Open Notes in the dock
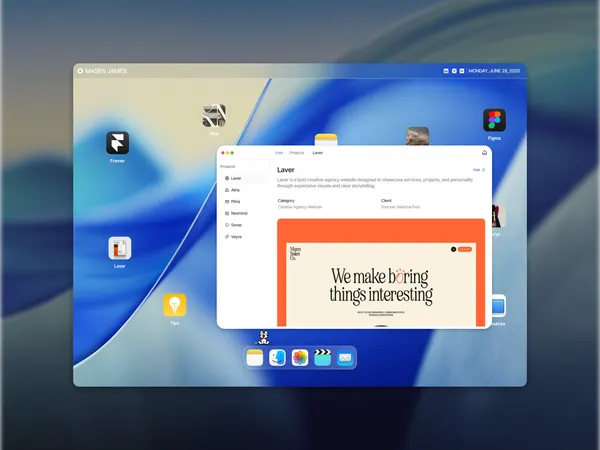This screenshot has width=600, height=450. [x=254, y=358]
